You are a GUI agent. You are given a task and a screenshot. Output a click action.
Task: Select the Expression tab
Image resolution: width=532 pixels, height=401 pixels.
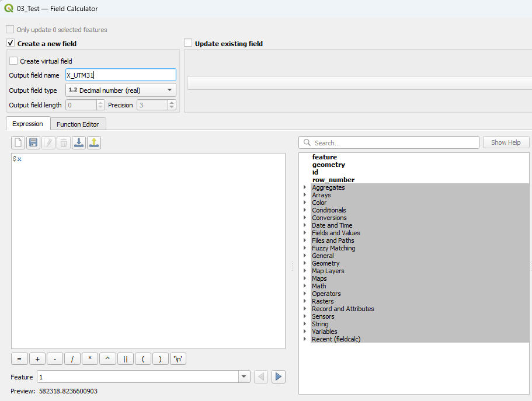tap(27, 124)
